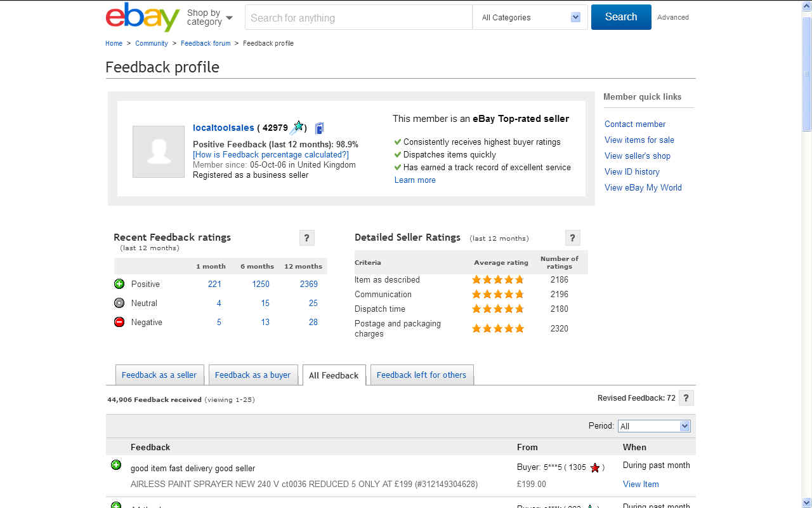Click the shooting star feedback icon
The image size is (812, 508).
(x=298, y=128)
